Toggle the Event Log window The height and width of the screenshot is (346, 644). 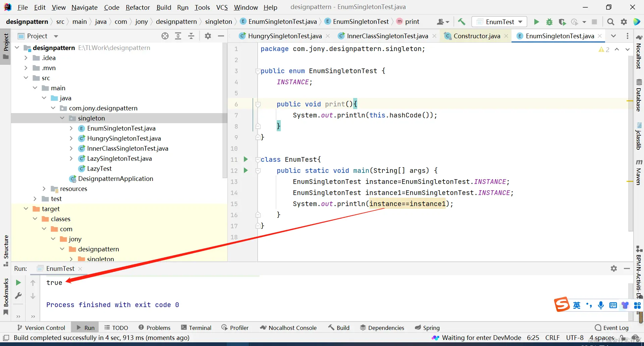[611, 328]
